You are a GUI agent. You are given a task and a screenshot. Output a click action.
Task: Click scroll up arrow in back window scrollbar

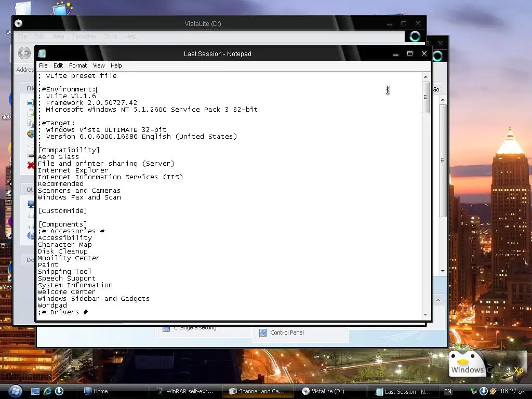point(443,100)
